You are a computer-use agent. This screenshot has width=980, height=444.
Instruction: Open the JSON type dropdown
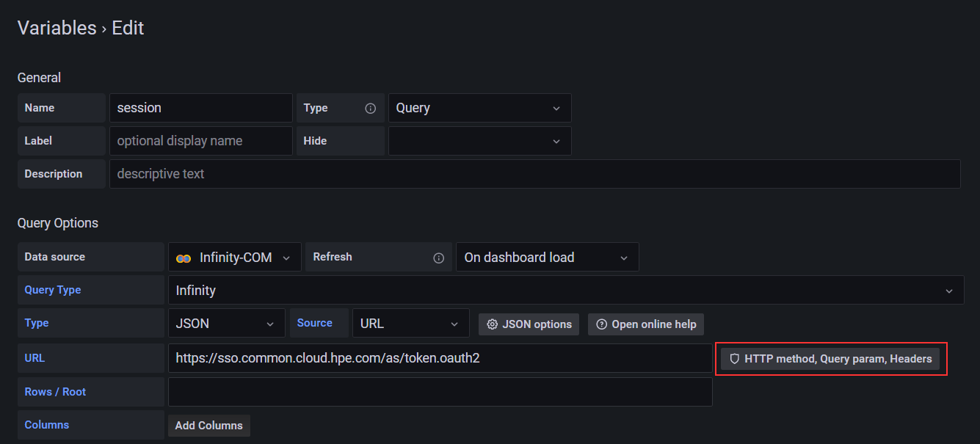pyautogui.click(x=226, y=323)
